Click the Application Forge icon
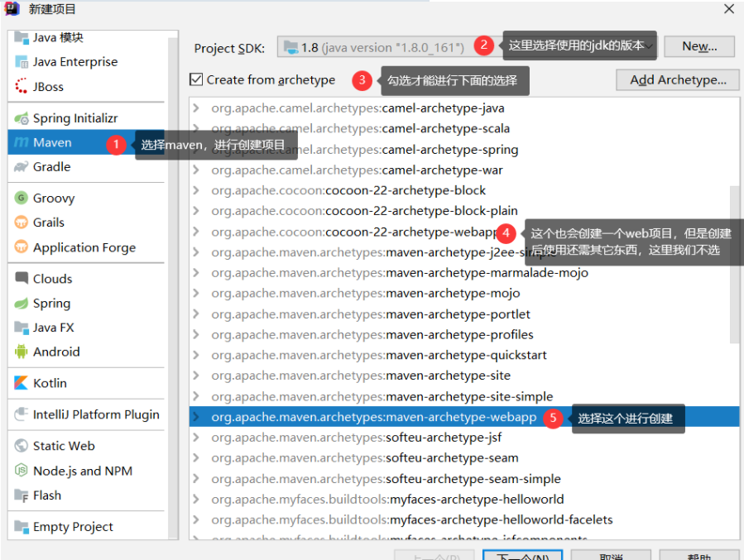 click(x=21, y=247)
